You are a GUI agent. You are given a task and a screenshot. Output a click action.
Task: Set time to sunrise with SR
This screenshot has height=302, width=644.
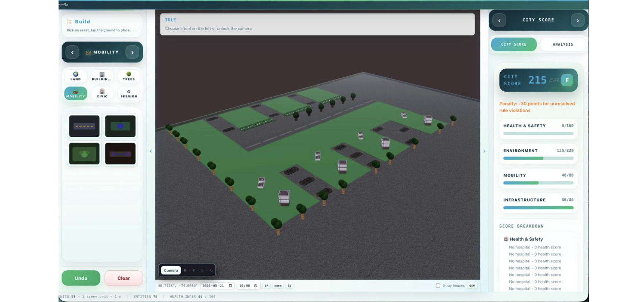267,286
